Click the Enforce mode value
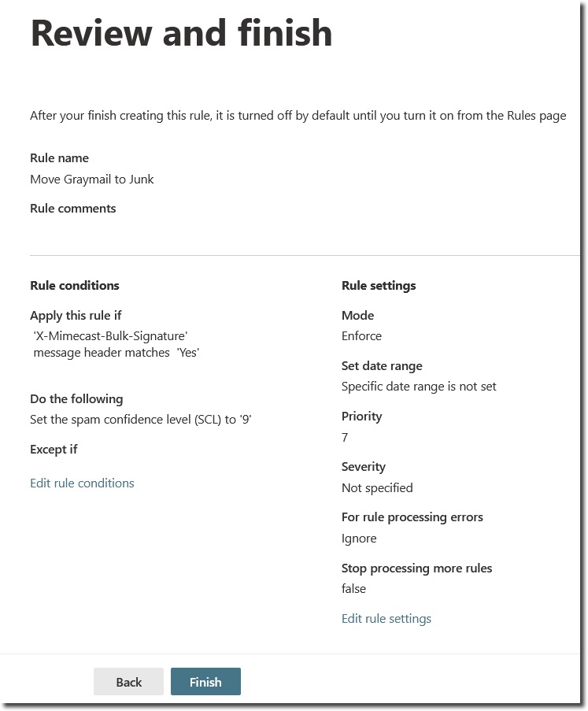 361,336
